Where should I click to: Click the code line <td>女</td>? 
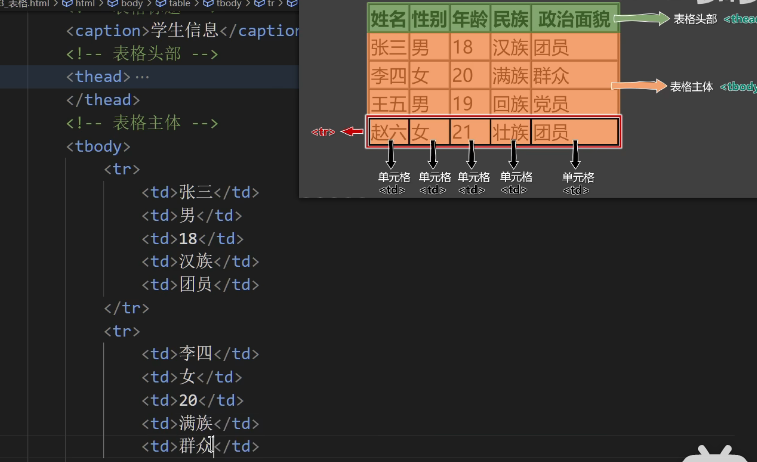(x=192, y=377)
